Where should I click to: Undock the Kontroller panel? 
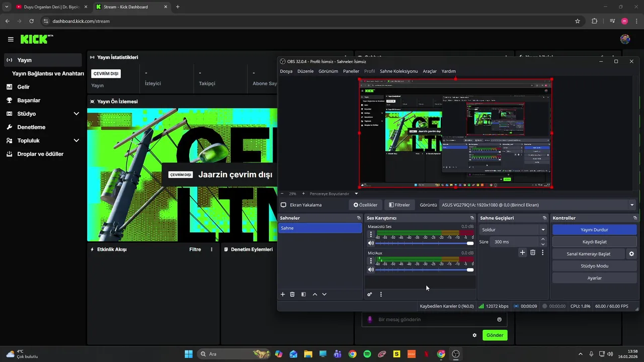tap(635, 218)
